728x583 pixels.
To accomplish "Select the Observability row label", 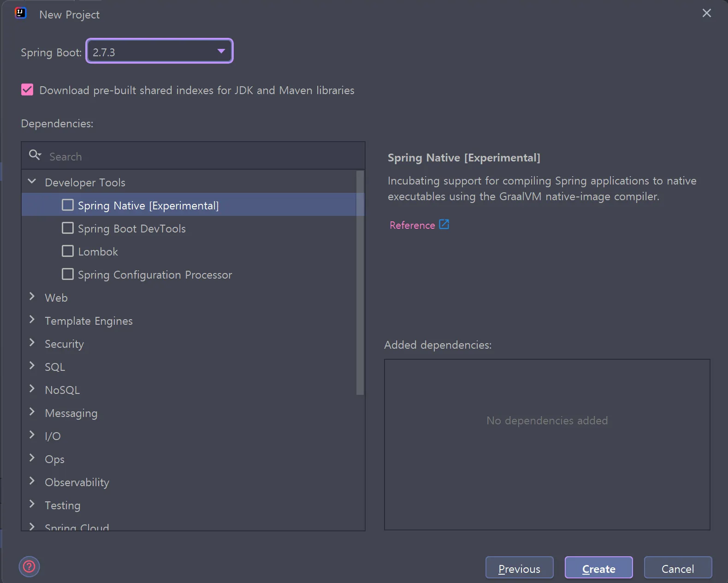I will tap(77, 482).
